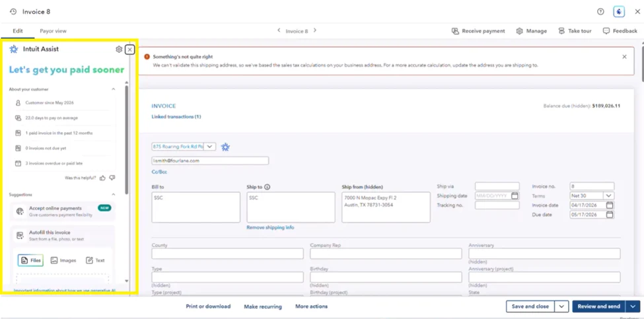Switch to the Edit tab
Screen dimensions: 644x319
[x=18, y=31]
